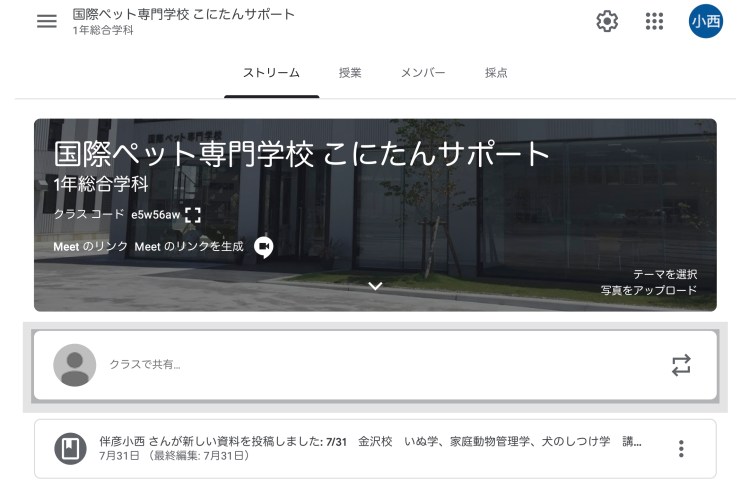The width and height of the screenshot is (750, 483).
Task: Open three-dot options on the 7/31 post
Action: click(x=681, y=448)
